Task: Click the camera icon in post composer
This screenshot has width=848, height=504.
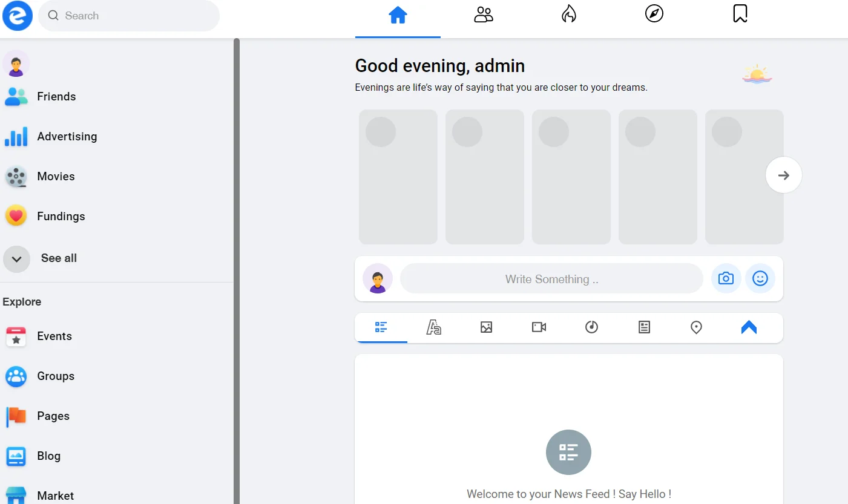Action: (726, 278)
